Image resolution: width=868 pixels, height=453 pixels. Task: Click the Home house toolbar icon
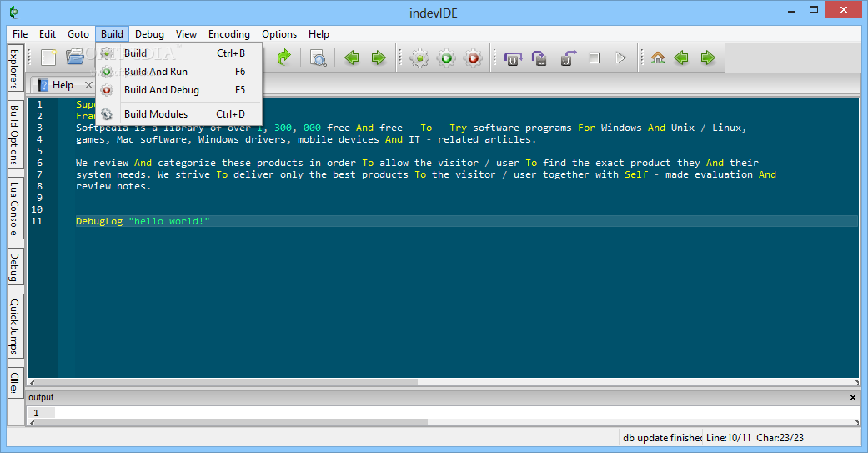point(658,58)
